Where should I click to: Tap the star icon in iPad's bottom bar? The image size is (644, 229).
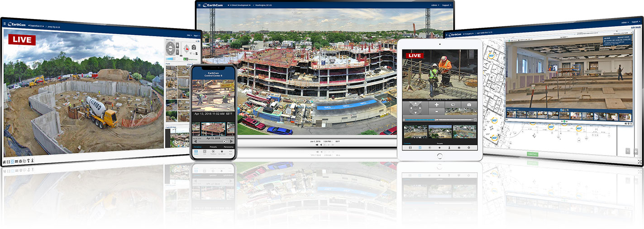pos(439,148)
